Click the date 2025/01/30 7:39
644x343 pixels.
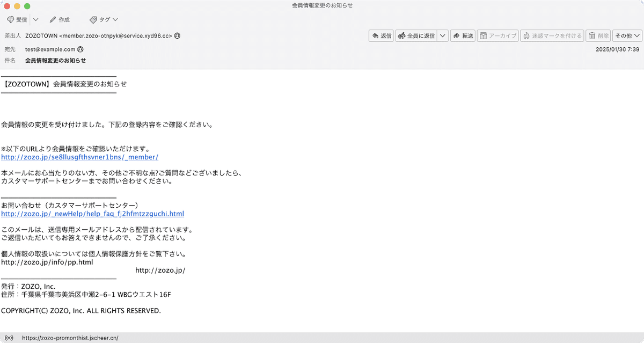coord(618,49)
